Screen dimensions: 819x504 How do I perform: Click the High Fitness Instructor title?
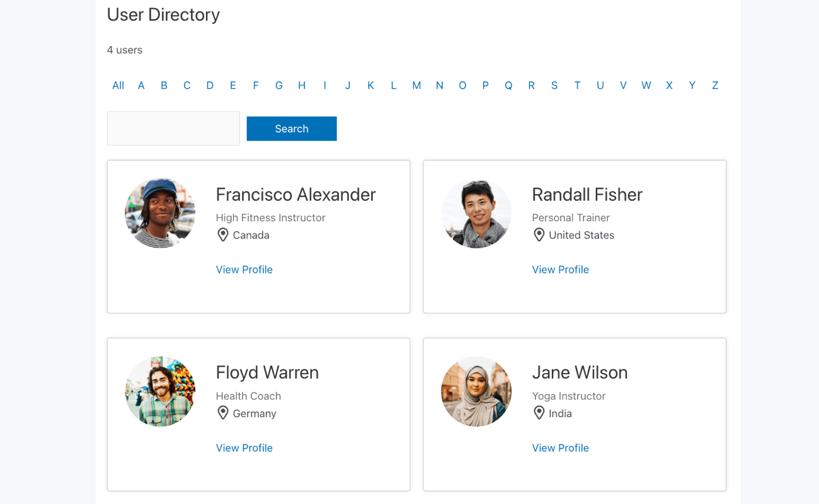271,218
